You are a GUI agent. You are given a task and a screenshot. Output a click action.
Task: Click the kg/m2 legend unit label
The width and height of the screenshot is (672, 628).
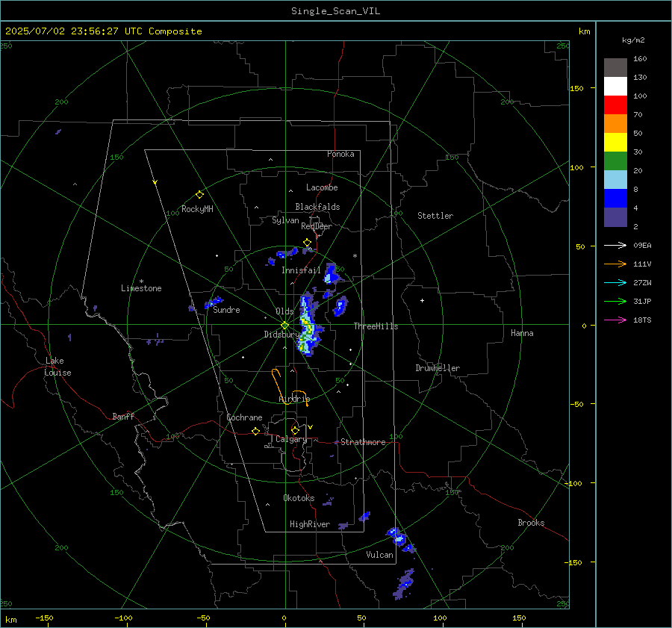[x=633, y=40]
